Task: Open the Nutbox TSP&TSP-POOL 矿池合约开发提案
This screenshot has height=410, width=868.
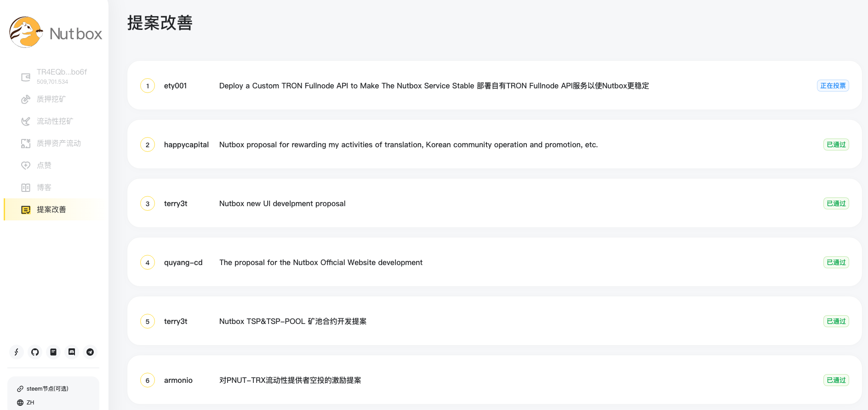Action: 293,321
